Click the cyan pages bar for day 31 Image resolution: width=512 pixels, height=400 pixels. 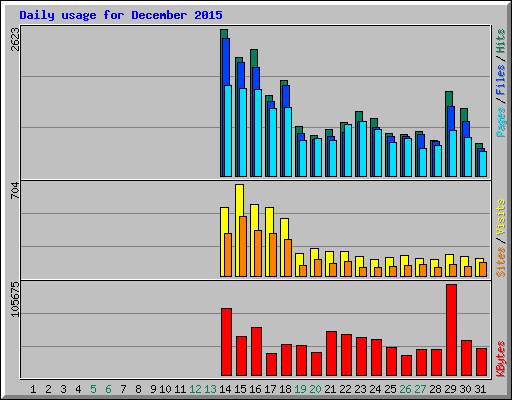point(483,164)
